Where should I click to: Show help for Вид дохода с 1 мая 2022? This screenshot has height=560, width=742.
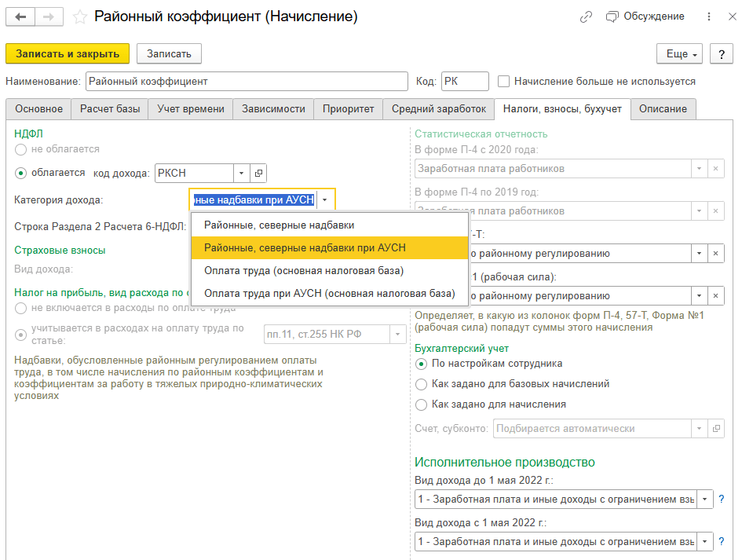pos(722,542)
